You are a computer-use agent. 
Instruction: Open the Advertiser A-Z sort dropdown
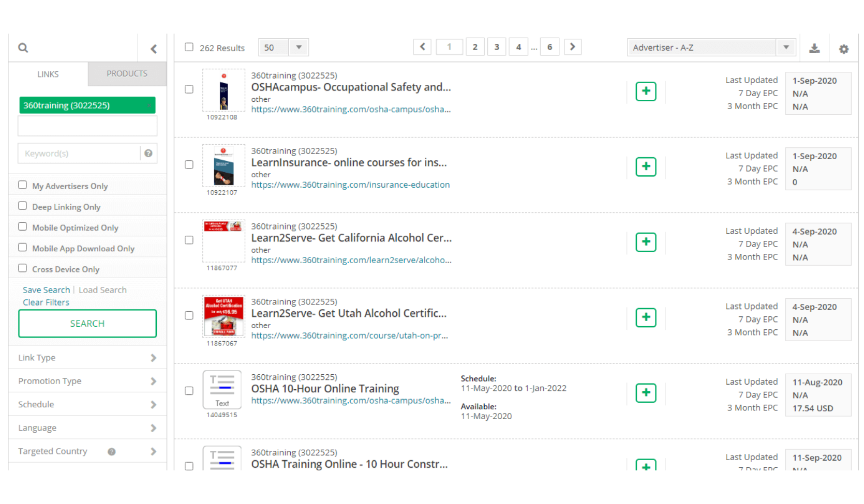(x=710, y=48)
